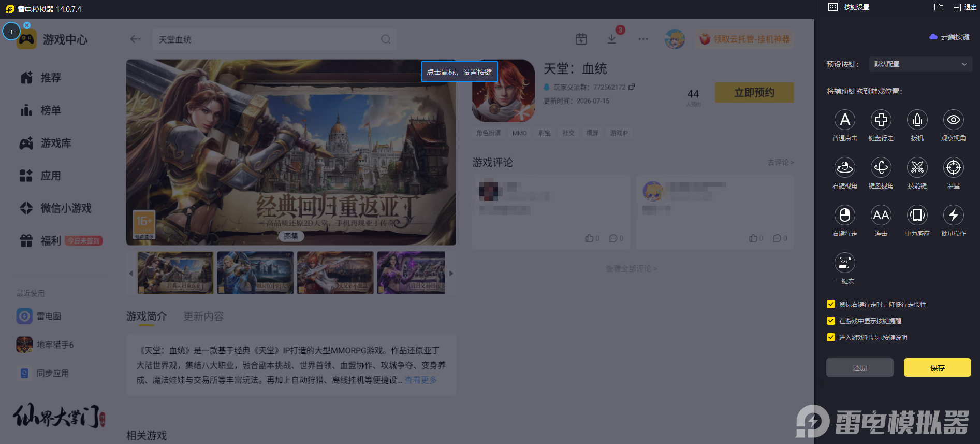Toggle 鼠标右键行走时，降低行走惯性 checkbox
The image size is (980, 444).
tap(831, 304)
